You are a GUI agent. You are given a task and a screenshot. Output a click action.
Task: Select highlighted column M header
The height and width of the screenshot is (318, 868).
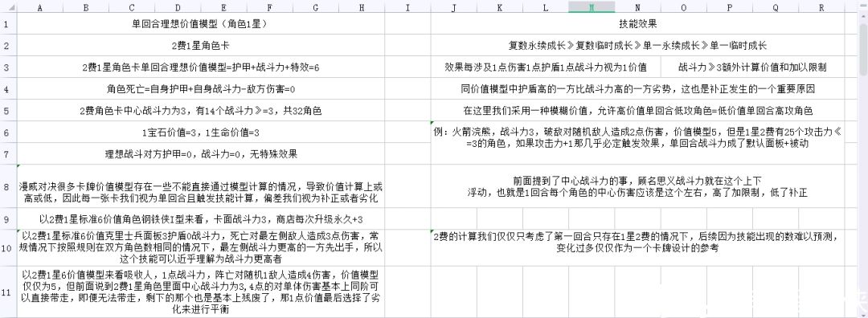[592, 7]
